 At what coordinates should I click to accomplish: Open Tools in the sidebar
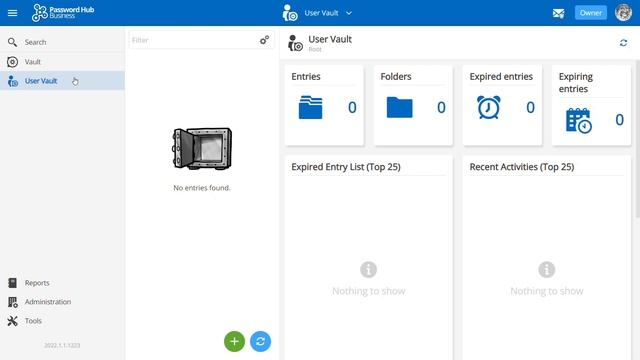click(62, 321)
